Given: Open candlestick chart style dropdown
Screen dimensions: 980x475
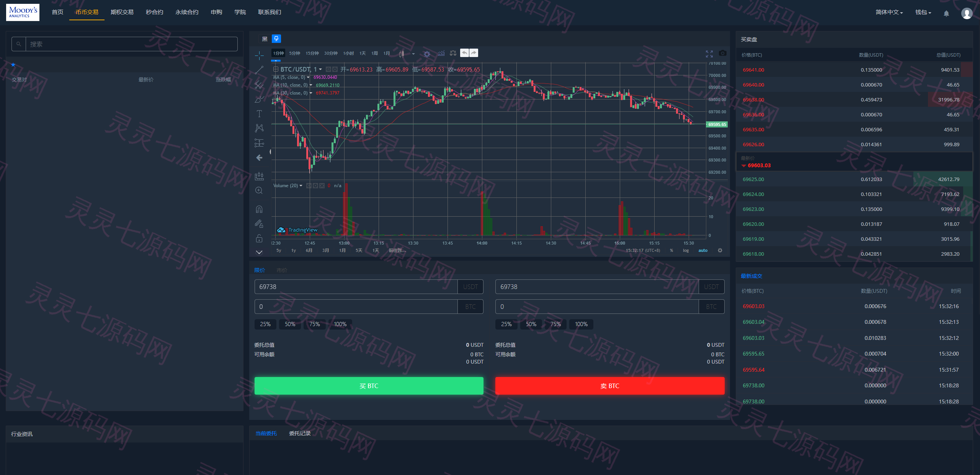Looking at the screenshot, I should [413, 54].
